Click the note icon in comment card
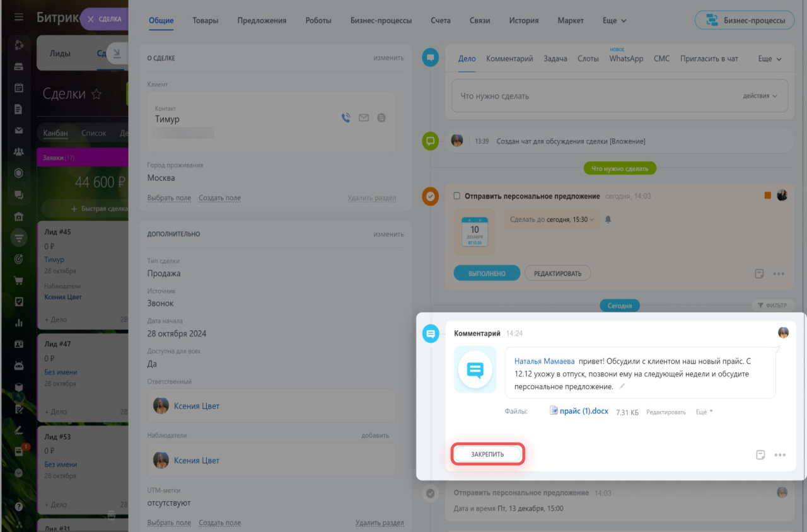Image resolution: width=807 pixels, height=532 pixels. click(760, 454)
